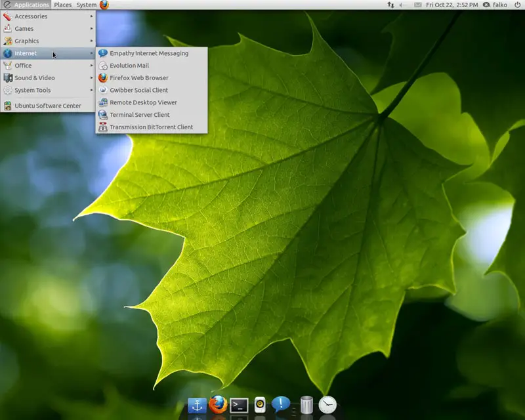This screenshot has height=420, width=525.
Task: Launch Firefox from the dock
Action: click(218, 404)
